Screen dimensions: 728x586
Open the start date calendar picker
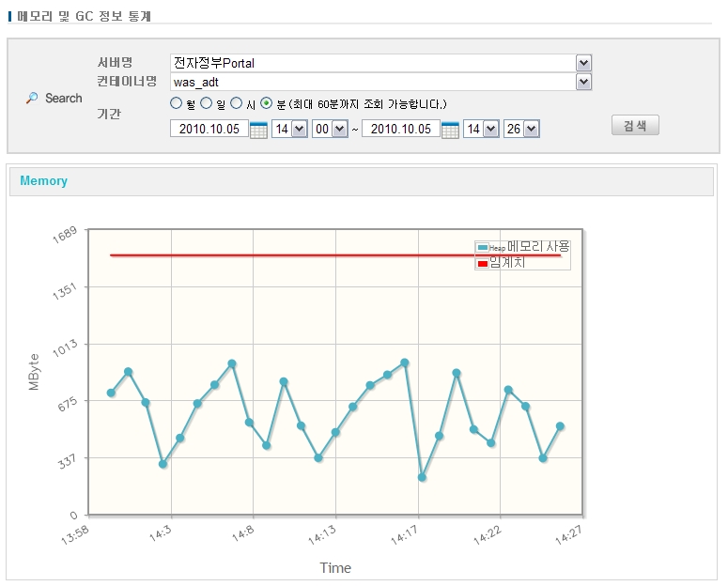coord(258,130)
